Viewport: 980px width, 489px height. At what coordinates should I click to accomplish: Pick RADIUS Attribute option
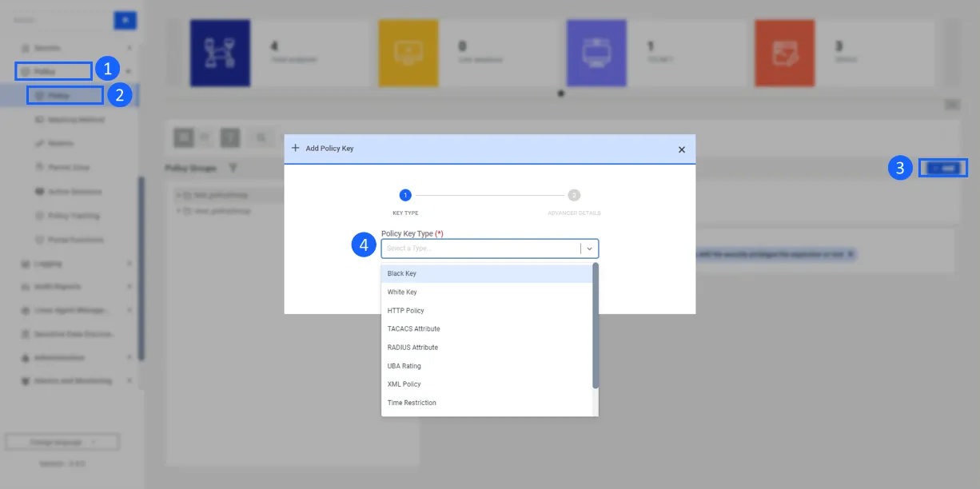[x=486, y=348]
